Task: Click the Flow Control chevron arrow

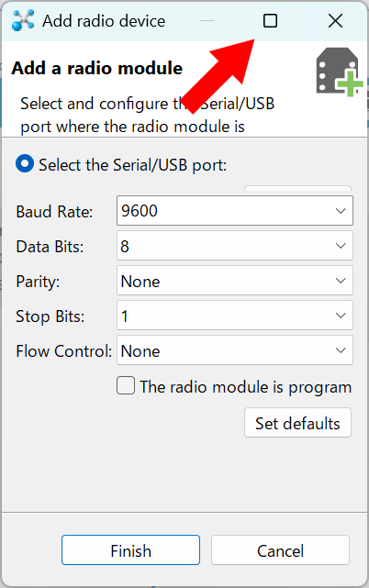Action: [x=341, y=350]
